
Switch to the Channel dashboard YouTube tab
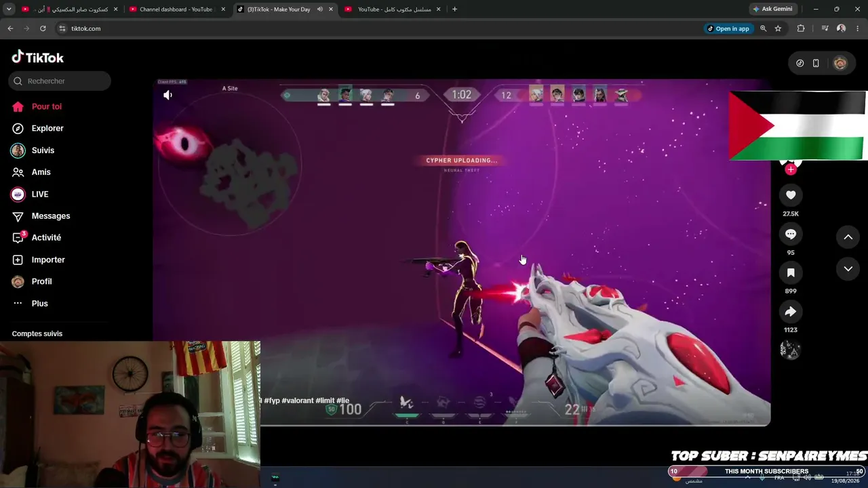(x=176, y=9)
